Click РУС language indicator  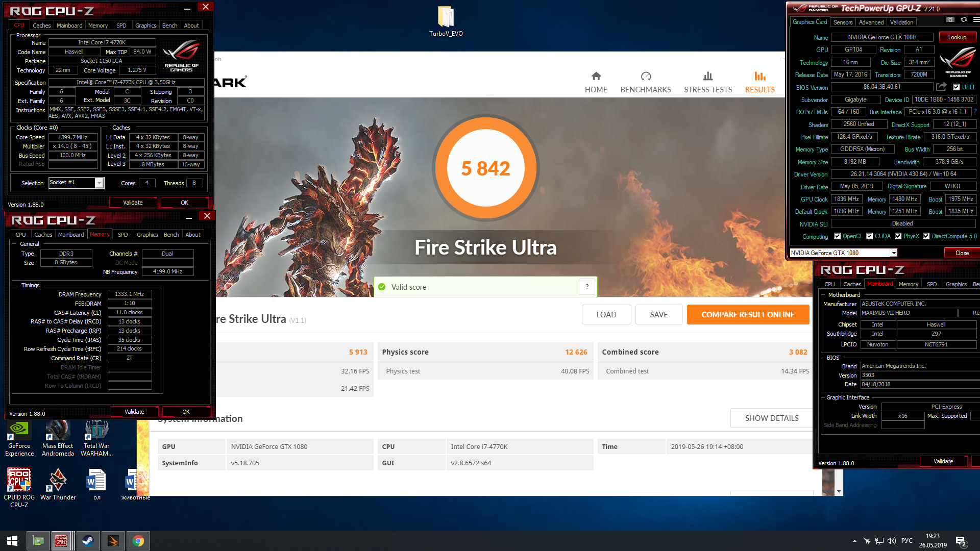coord(906,541)
